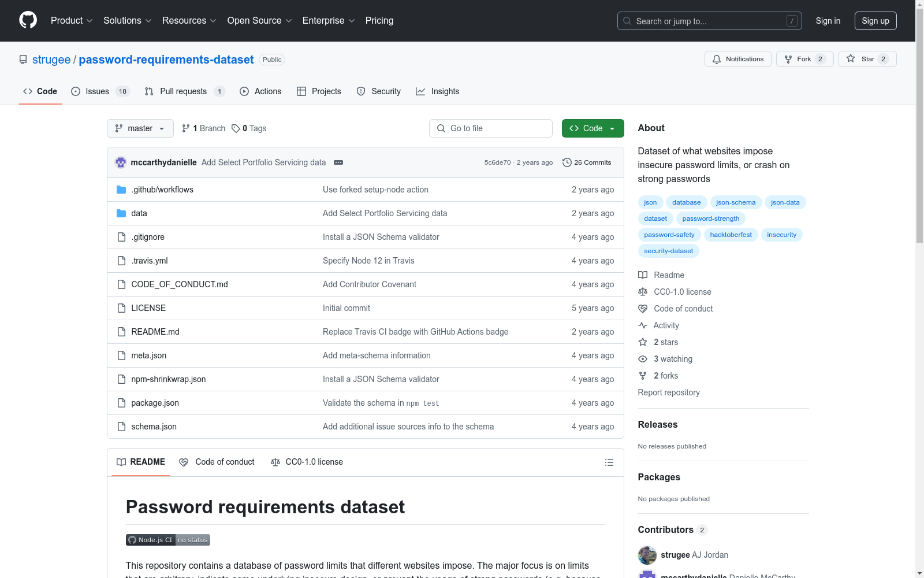Select the Code of conduct README tab
This screenshot has width=924, height=578.
[x=217, y=462]
